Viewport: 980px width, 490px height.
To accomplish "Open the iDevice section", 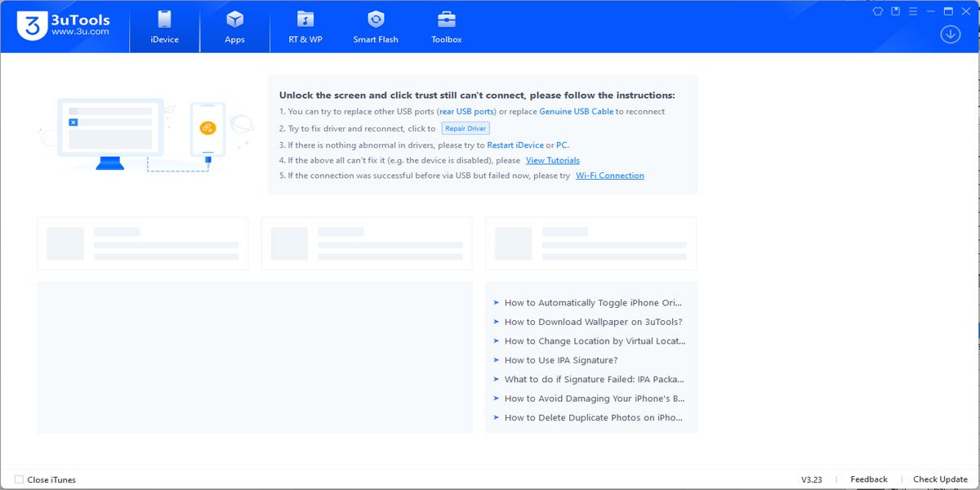I will click(x=164, y=27).
